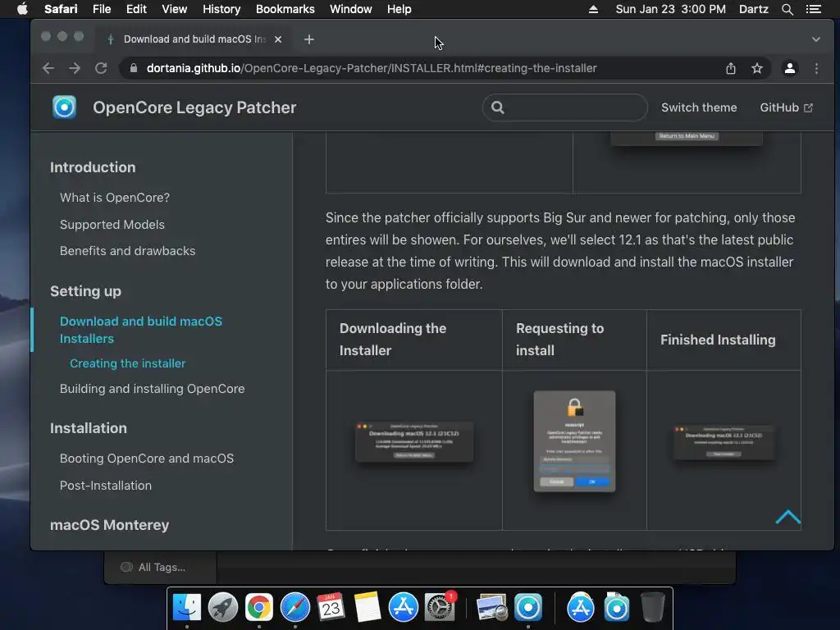Jump to Creating the installer section
The height and width of the screenshot is (630, 840).
pyautogui.click(x=127, y=363)
